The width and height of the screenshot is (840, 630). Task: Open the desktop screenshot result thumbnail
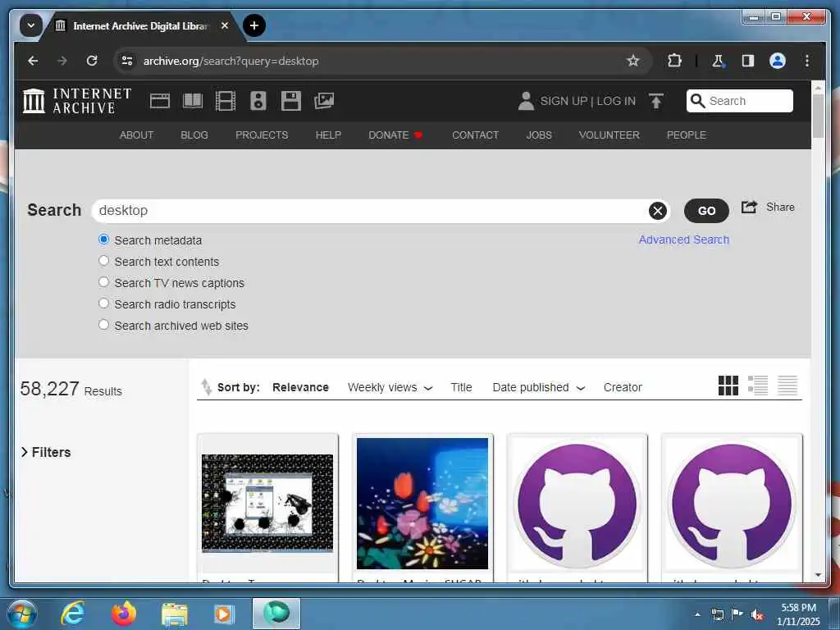(x=267, y=503)
